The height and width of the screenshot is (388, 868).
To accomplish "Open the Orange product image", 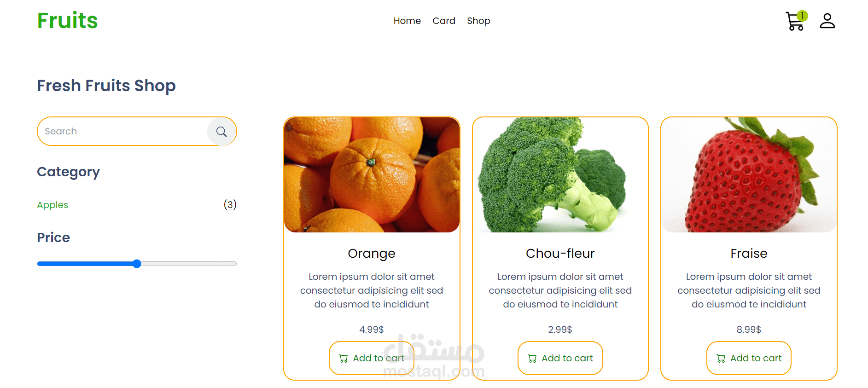I will tap(372, 175).
